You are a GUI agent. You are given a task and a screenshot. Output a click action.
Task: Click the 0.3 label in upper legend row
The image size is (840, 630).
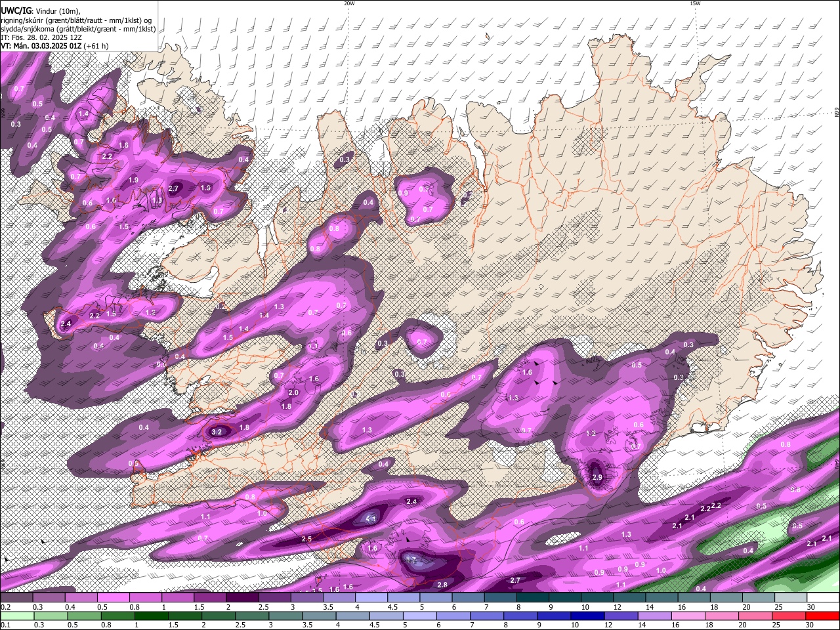(37, 607)
